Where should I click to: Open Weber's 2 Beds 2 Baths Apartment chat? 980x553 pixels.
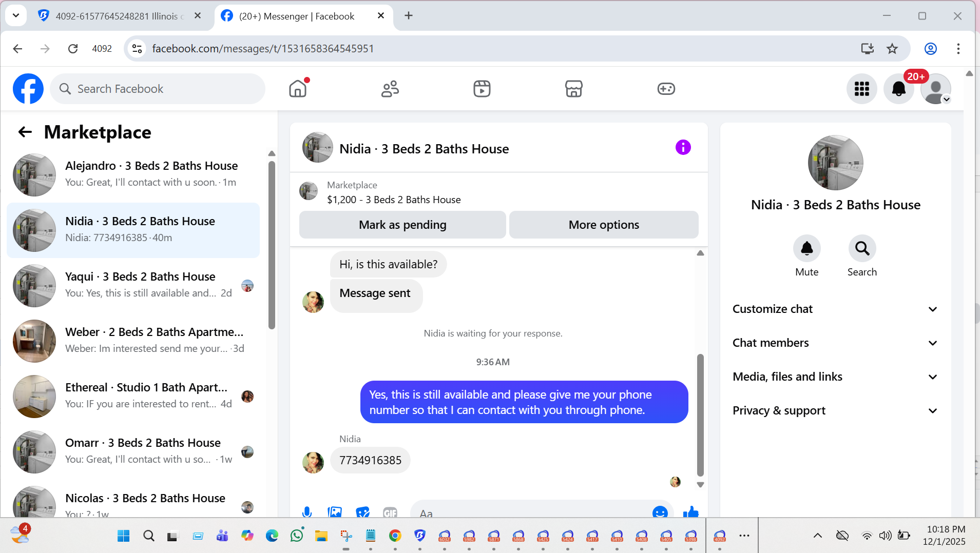click(x=133, y=341)
